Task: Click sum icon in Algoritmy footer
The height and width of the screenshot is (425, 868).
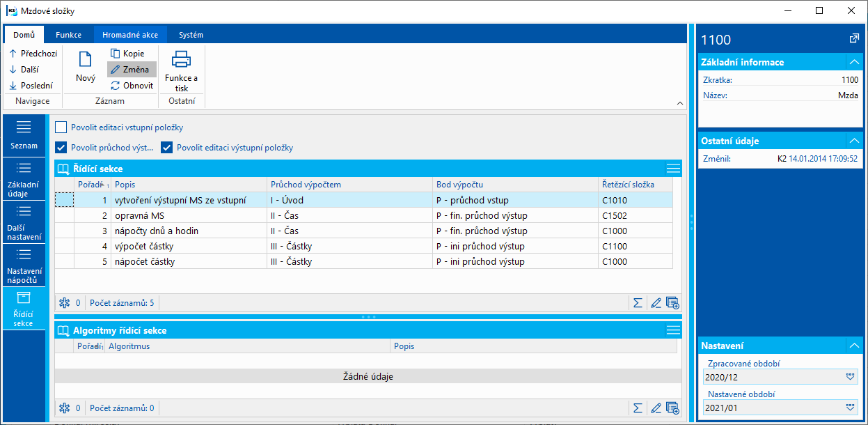Action: tap(636, 408)
